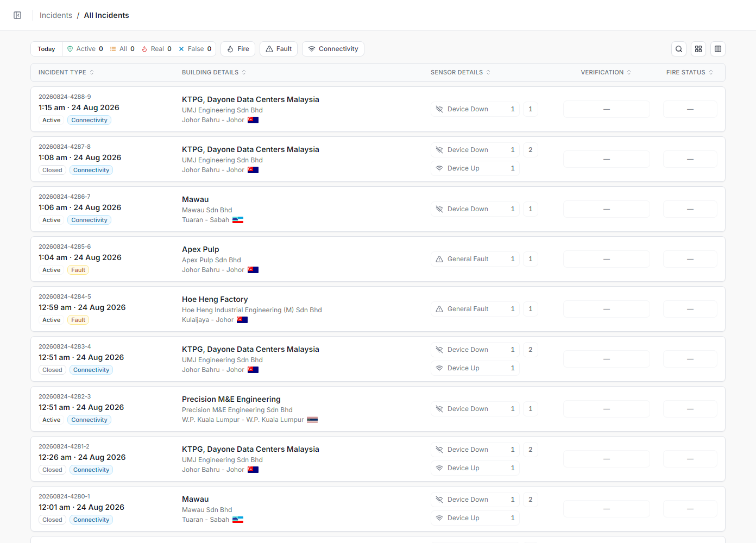The width and height of the screenshot is (756, 543).
Task: Click Apex Pulp Sdn Bhd company text
Action: point(211,260)
